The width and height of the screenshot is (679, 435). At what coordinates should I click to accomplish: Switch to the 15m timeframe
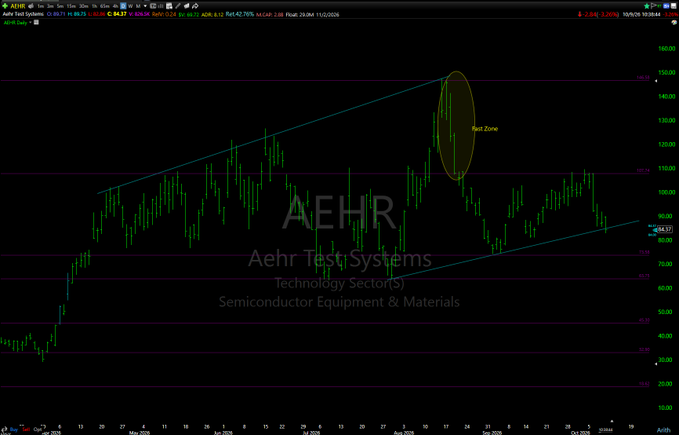71,6
